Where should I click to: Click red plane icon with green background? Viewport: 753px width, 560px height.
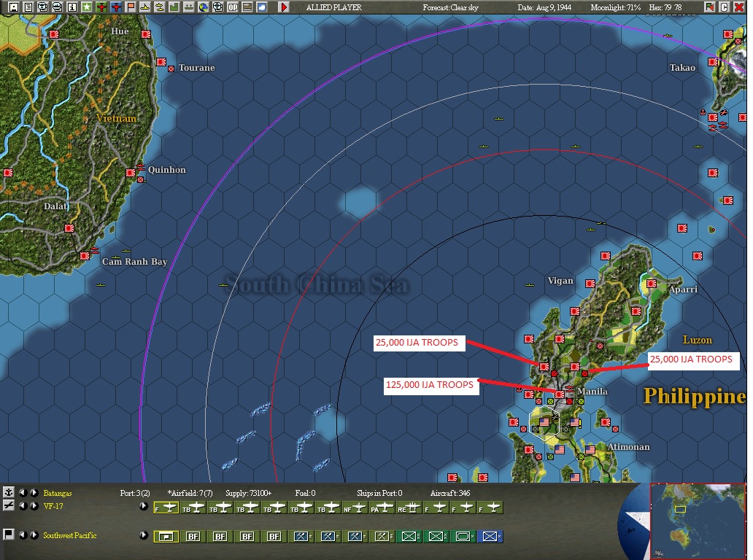pyautogui.click(x=101, y=7)
